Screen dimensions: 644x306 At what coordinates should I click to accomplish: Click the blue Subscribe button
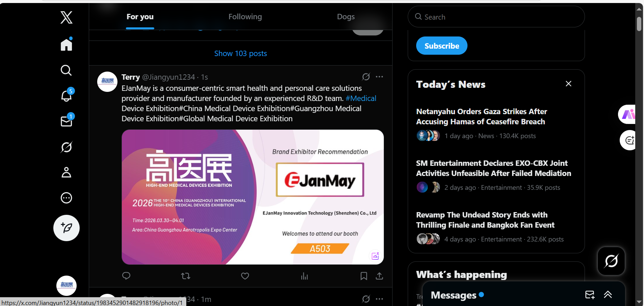pos(441,46)
